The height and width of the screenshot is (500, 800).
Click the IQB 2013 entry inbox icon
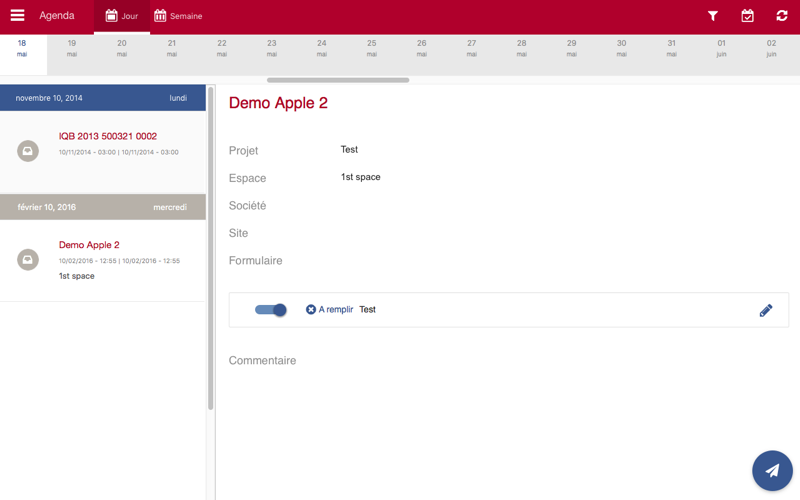click(28, 151)
